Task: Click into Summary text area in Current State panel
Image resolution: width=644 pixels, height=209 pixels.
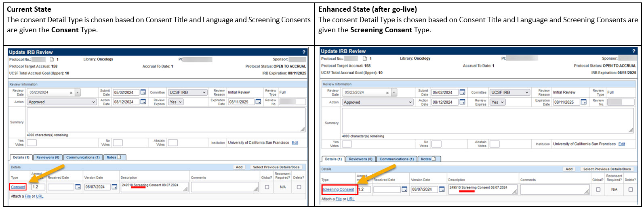Action: pyautogui.click(x=166, y=119)
